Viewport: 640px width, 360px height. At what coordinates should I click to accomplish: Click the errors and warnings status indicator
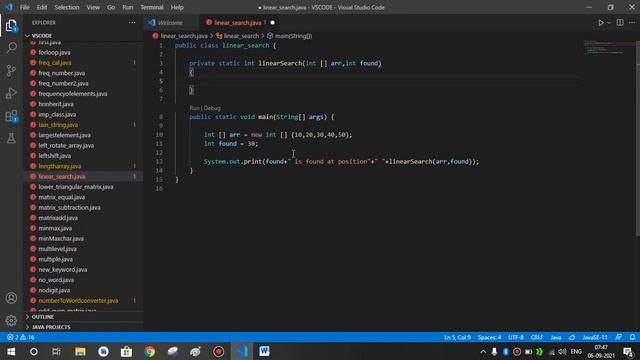point(21,338)
